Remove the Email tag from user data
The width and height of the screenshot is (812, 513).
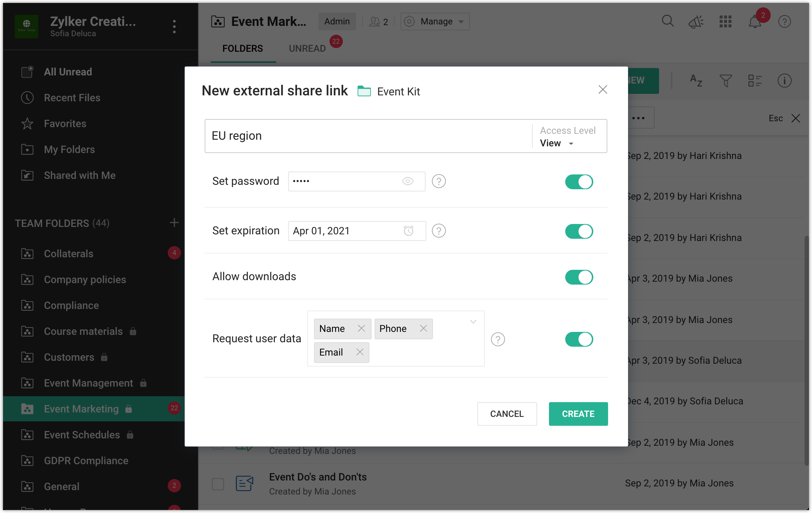click(360, 352)
